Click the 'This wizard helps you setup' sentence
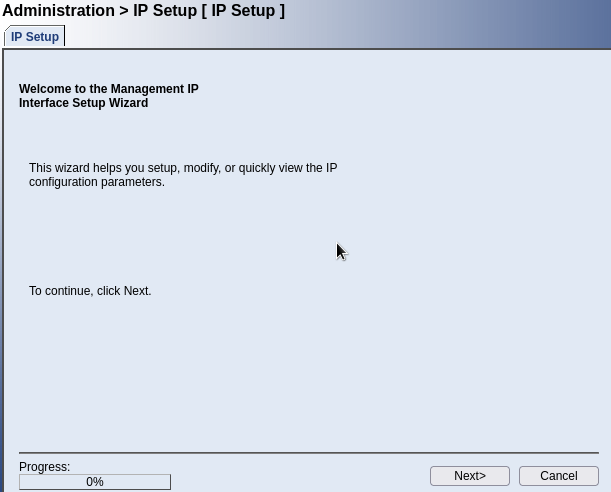Image resolution: width=611 pixels, height=492 pixels. click(183, 168)
